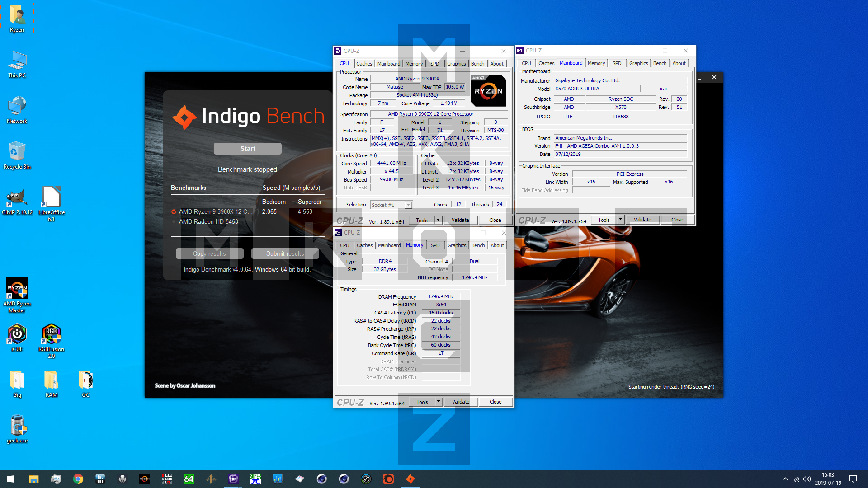Expand Tools arrow in CPU tab CPU-Z window
Viewport: 868px width, 488px height.
pos(438,220)
